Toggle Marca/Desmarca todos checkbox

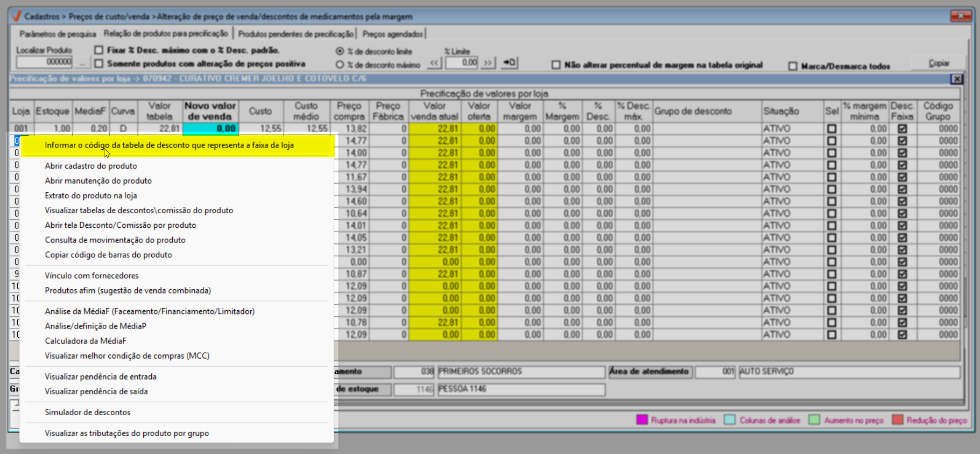pos(793,66)
